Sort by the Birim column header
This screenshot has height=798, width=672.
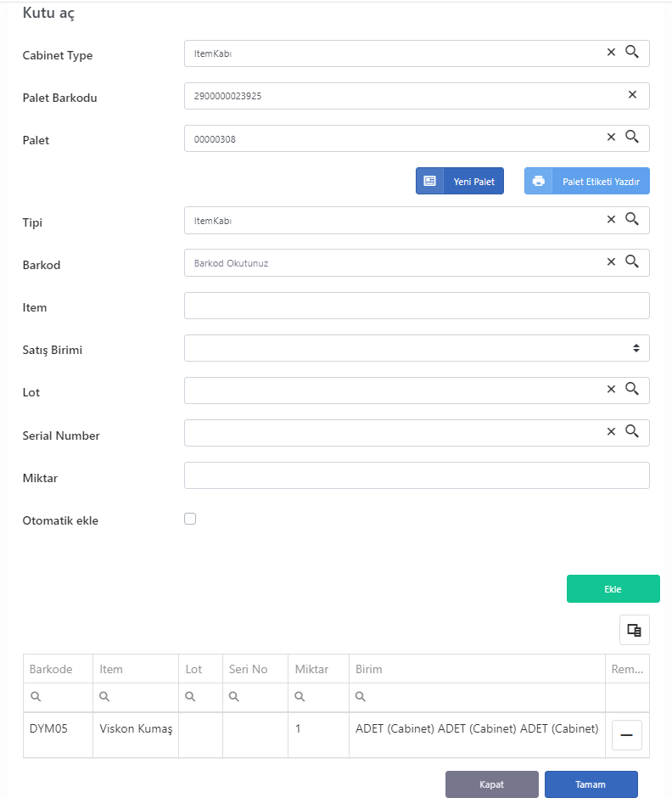coord(477,669)
